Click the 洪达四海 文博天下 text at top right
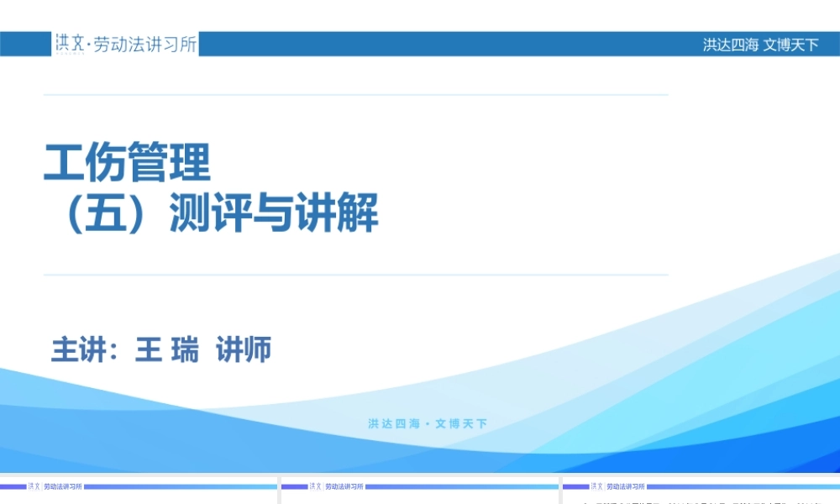The width and height of the screenshot is (840, 504). [x=759, y=44]
